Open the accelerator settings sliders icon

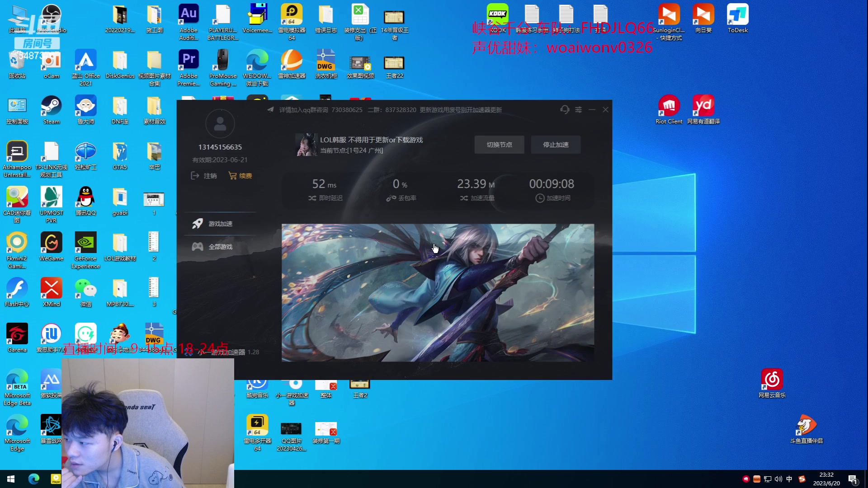coord(578,109)
